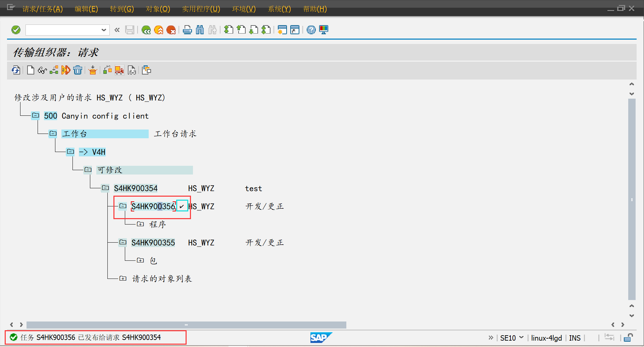Open a new GUI session icon

tap(282, 30)
